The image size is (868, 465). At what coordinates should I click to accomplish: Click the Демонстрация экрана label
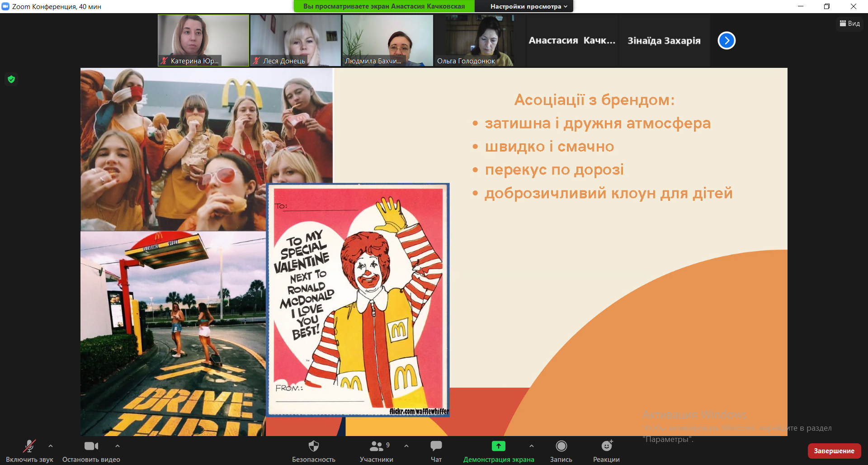[499, 459]
